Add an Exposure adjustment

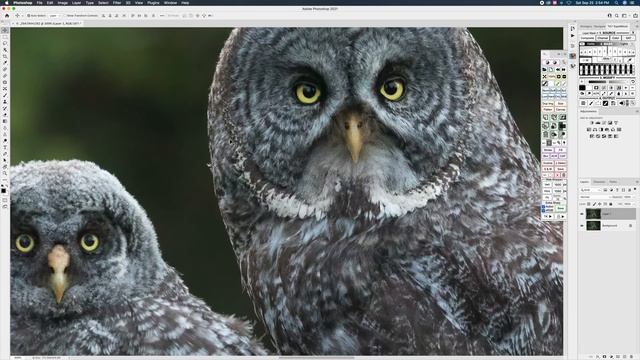610,123
